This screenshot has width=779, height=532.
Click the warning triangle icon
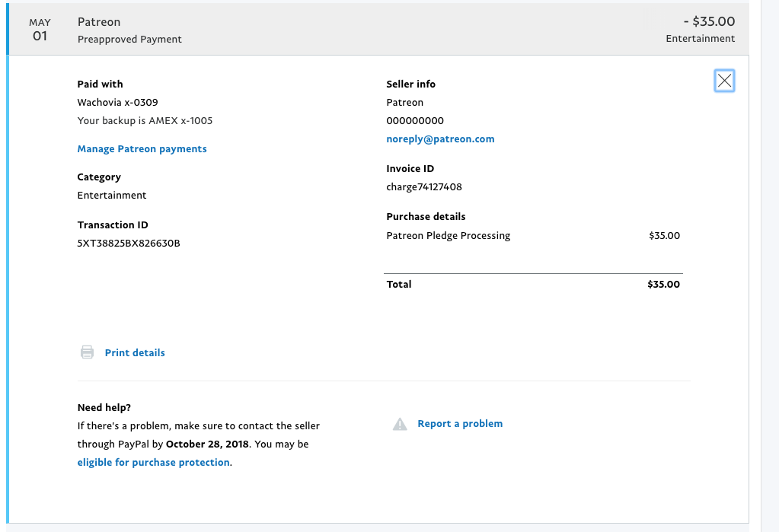pos(400,424)
